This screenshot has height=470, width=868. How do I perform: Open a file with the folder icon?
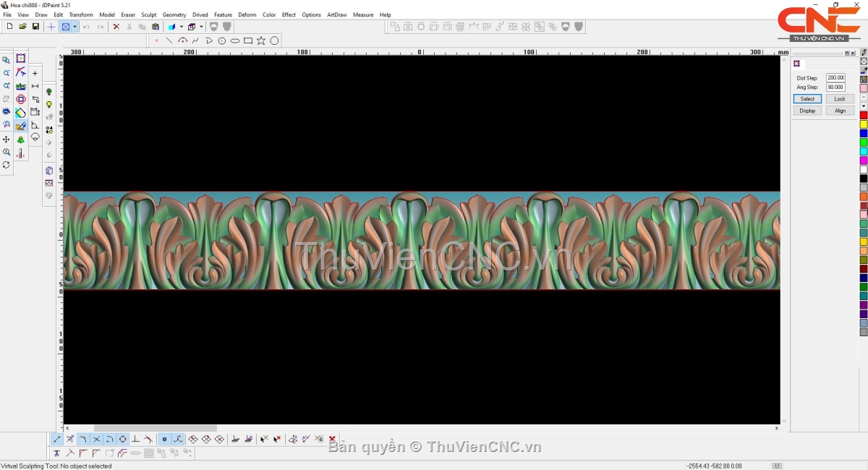[22, 27]
